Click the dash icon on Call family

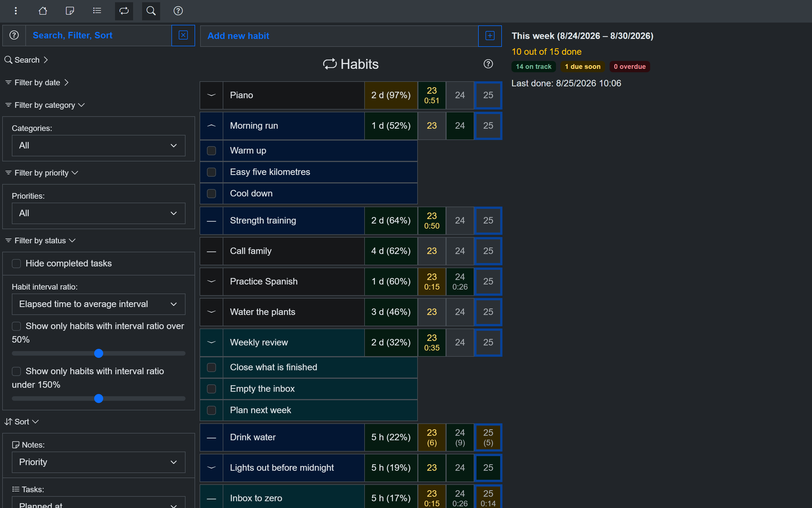click(211, 251)
